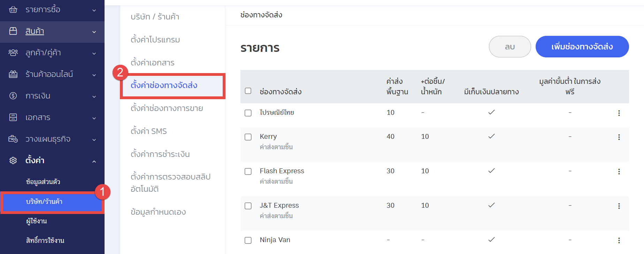Image resolution: width=644 pixels, height=254 pixels.
Task: Click the shopping basket icon beside รายการซื้อ
Action: pos(13,9)
